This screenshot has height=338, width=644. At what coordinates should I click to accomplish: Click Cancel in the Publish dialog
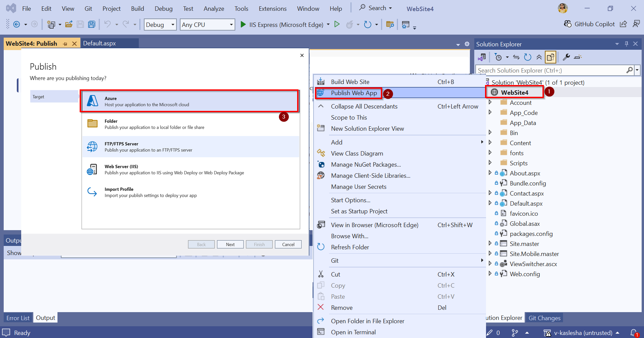point(288,245)
